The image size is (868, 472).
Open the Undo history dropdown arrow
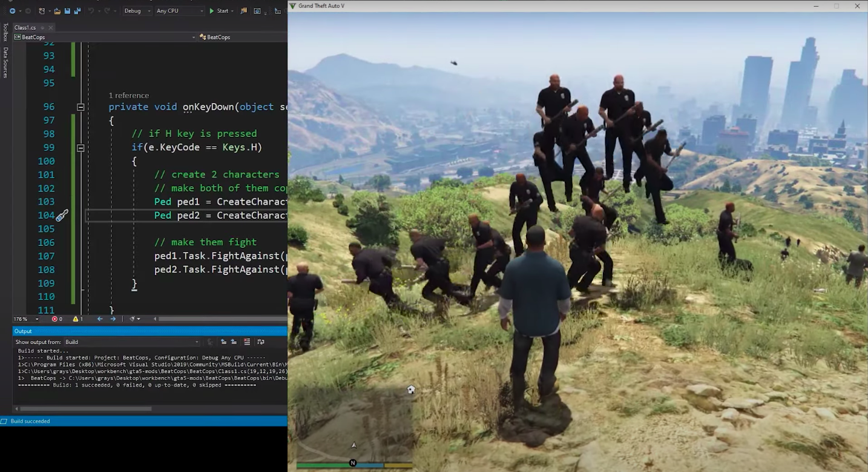point(99,11)
